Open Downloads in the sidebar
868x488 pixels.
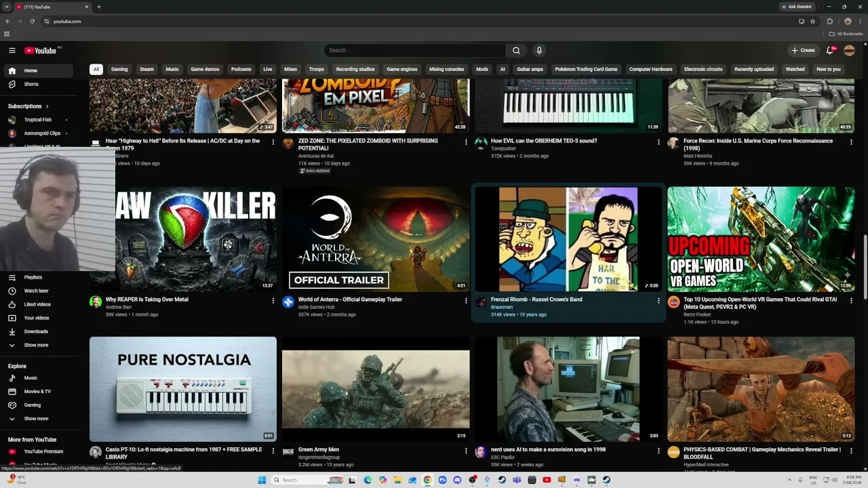[39, 331]
